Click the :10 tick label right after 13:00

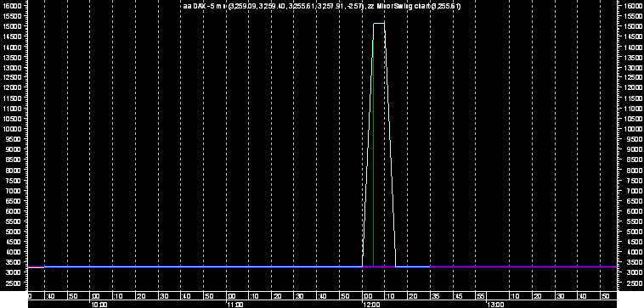coord(515,296)
